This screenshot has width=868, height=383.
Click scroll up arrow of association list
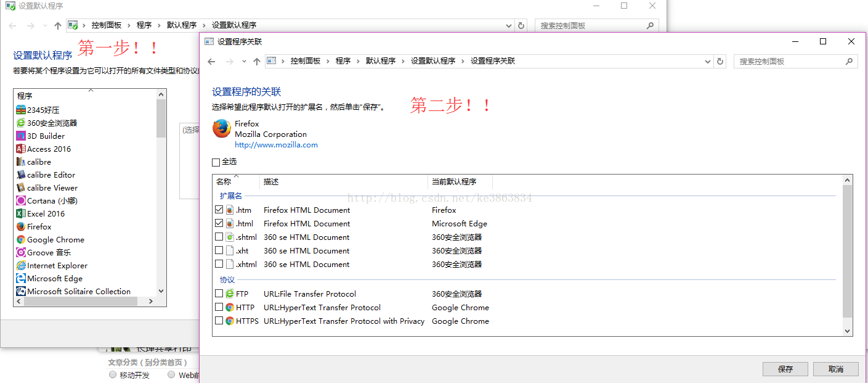[848, 180]
